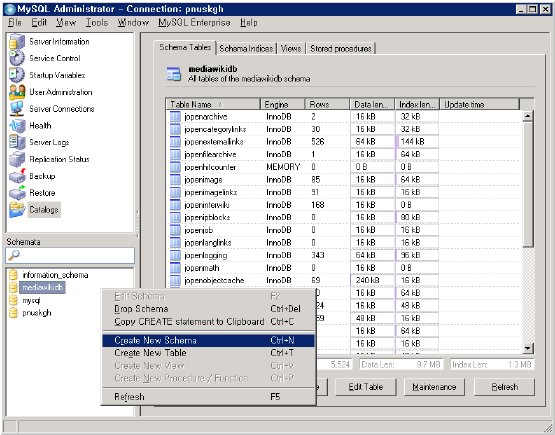Open the Help menu

pos(248,23)
